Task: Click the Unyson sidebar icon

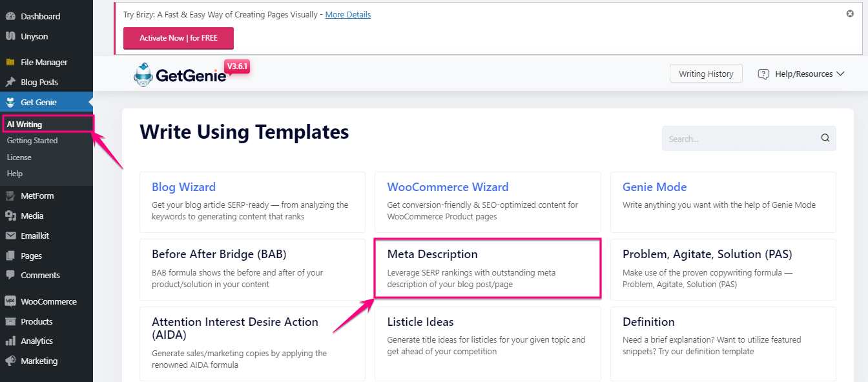Action: (10, 36)
